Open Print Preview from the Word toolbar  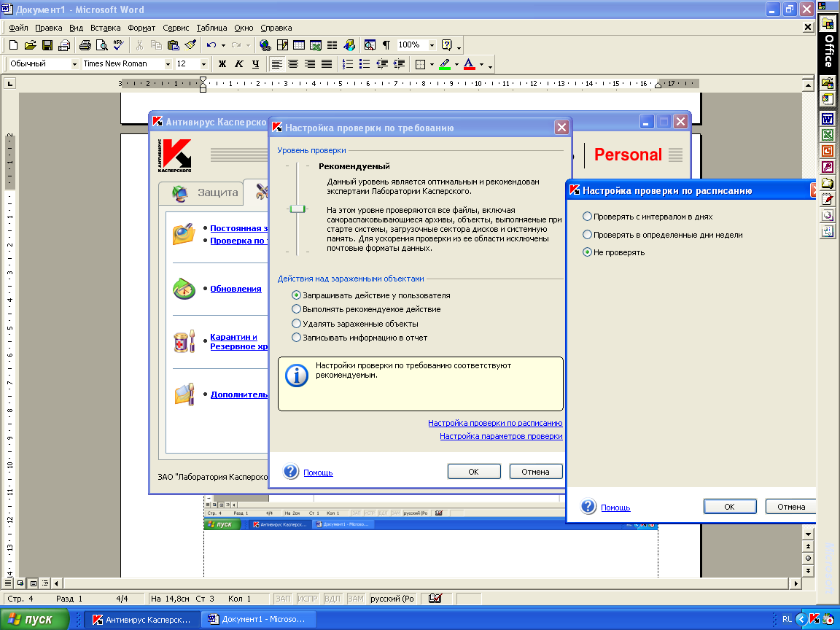[101, 45]
